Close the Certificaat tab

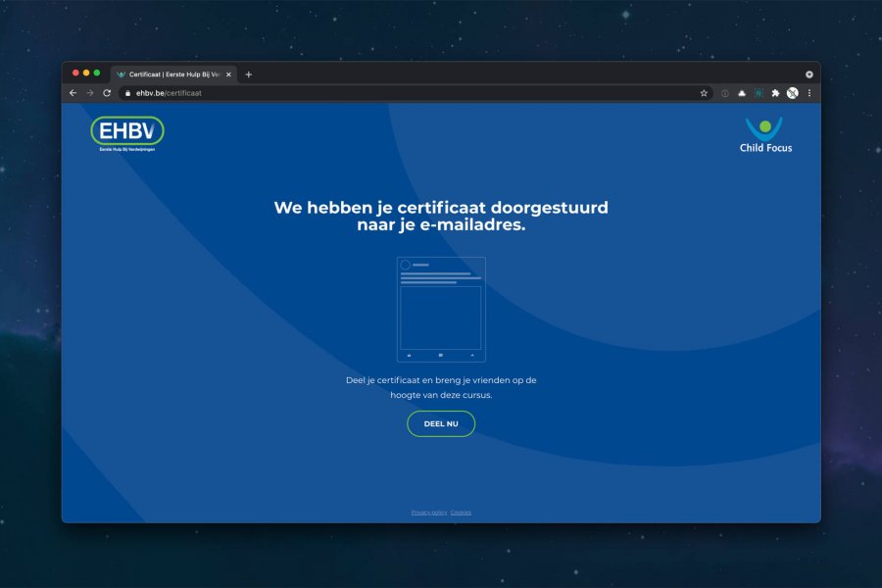tap(228, 74)
